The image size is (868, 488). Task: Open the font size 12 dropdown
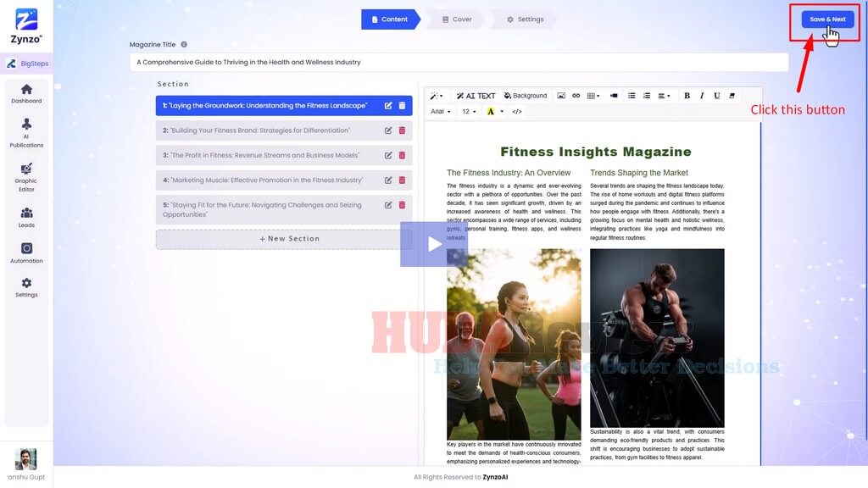pos(469,111)
